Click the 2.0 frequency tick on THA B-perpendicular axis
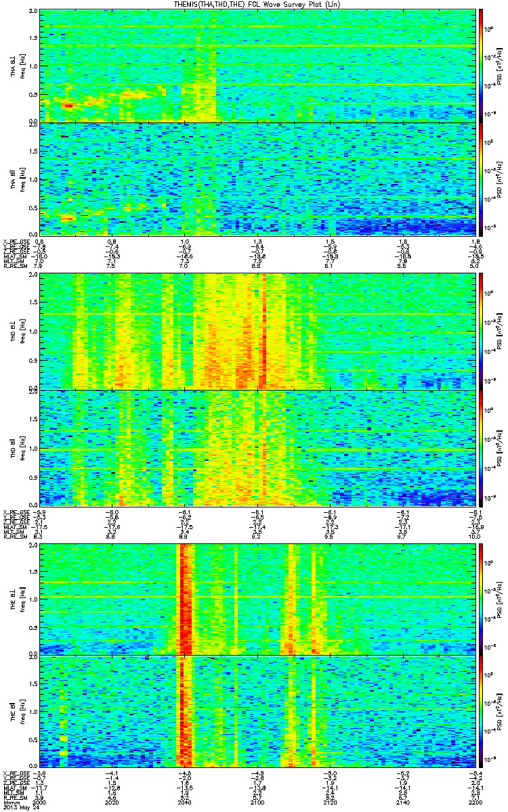 point(34,12)
